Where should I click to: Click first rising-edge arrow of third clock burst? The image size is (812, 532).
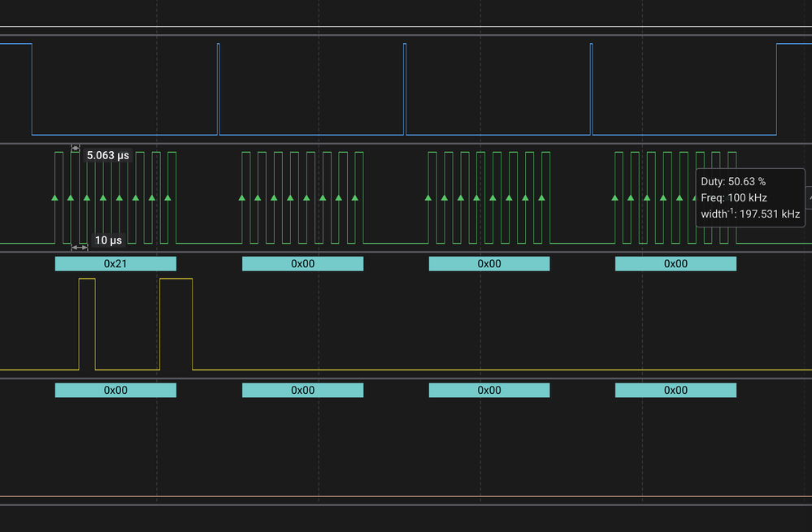tap(428, 197)
